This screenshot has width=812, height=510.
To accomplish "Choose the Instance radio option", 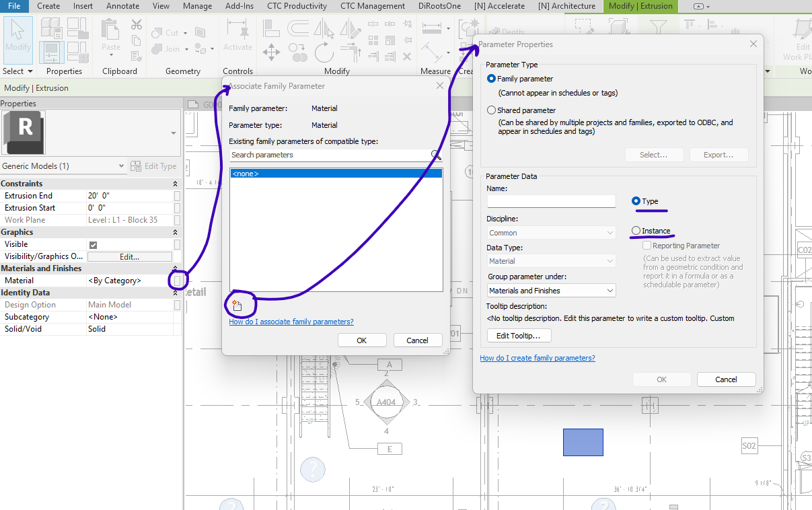I will click(636, 231).
